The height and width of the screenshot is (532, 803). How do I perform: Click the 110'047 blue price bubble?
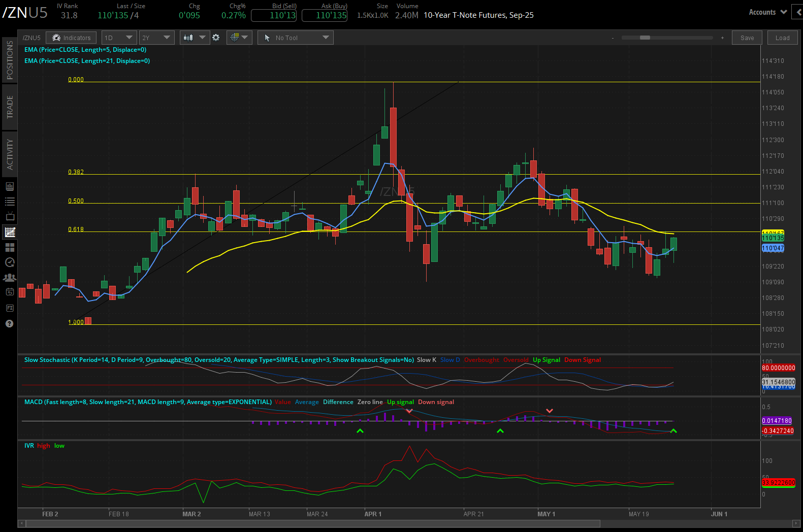coord(773,248)
